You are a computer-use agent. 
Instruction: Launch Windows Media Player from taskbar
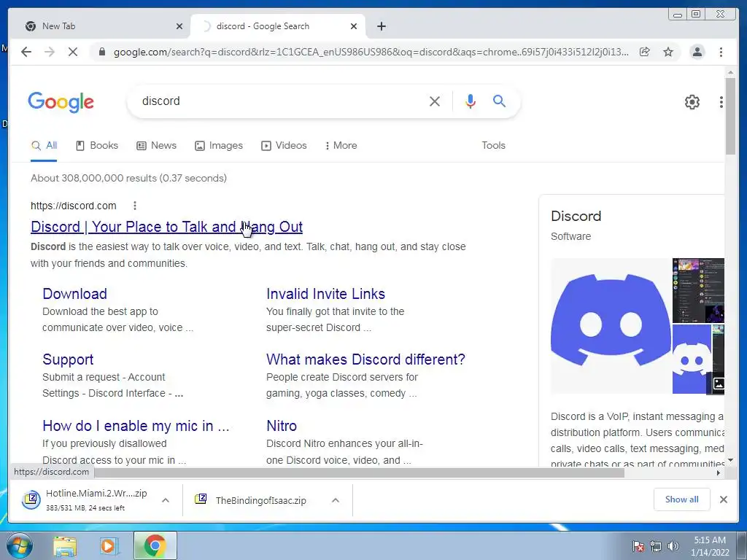point(109,546)
